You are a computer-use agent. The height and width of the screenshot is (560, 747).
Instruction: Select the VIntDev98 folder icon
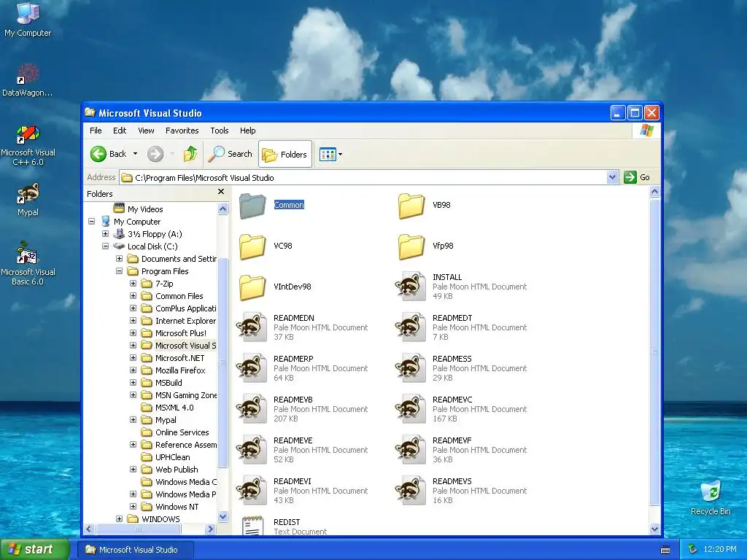tap(252, 287)
